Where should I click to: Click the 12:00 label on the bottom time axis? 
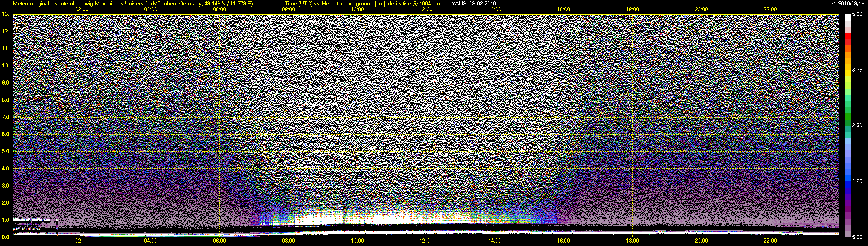tap(426, 241)
